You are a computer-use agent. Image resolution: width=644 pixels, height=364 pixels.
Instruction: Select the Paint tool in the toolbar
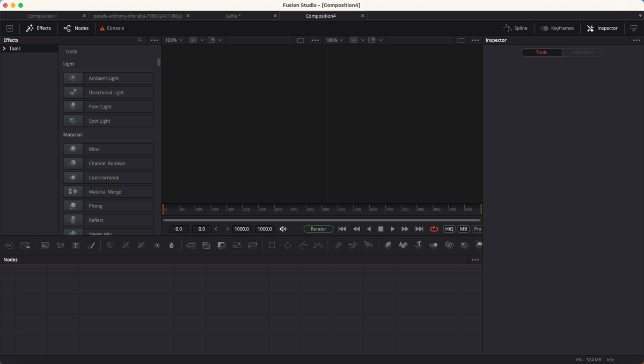pyautogui.click(x=91, y=245)
